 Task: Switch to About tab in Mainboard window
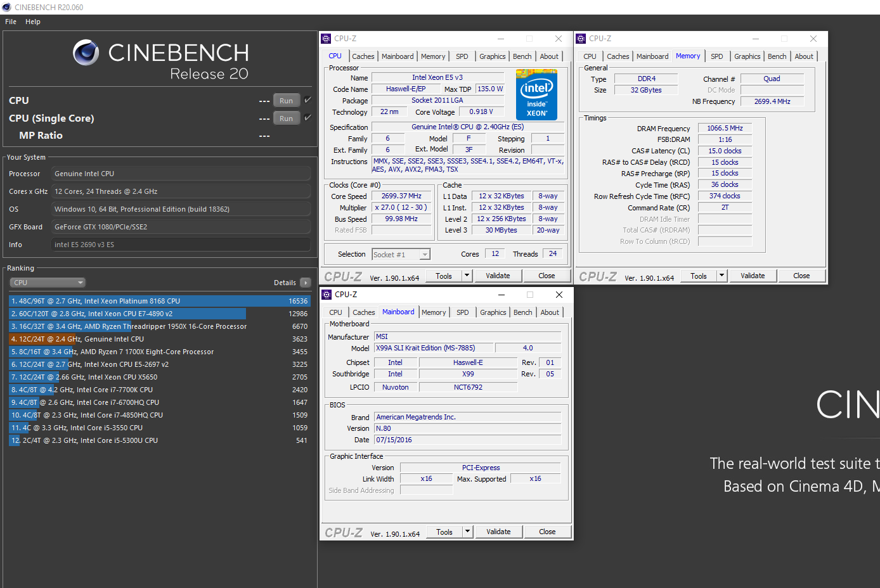coord(550,312)
